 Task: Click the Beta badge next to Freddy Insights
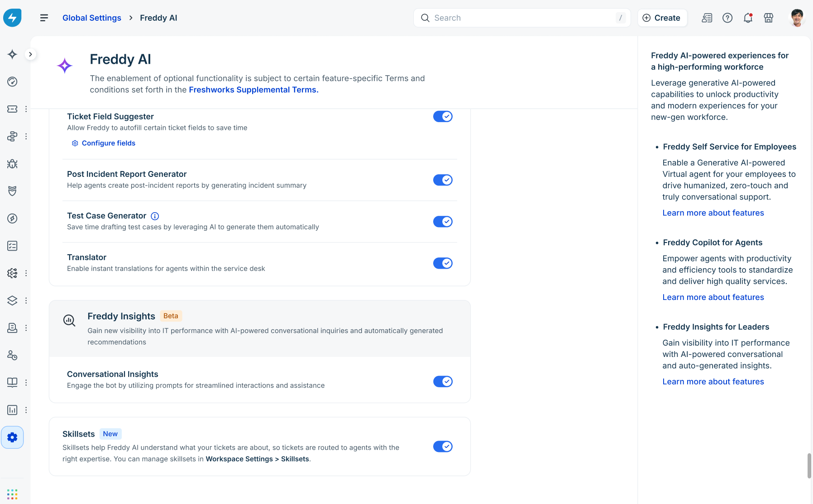point(171,316)
